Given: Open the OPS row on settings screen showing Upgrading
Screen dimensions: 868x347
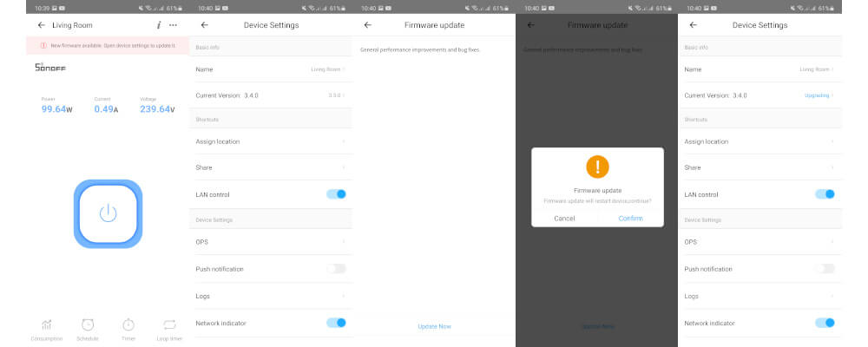Looking at the screenshot, I should click(759, 242).
